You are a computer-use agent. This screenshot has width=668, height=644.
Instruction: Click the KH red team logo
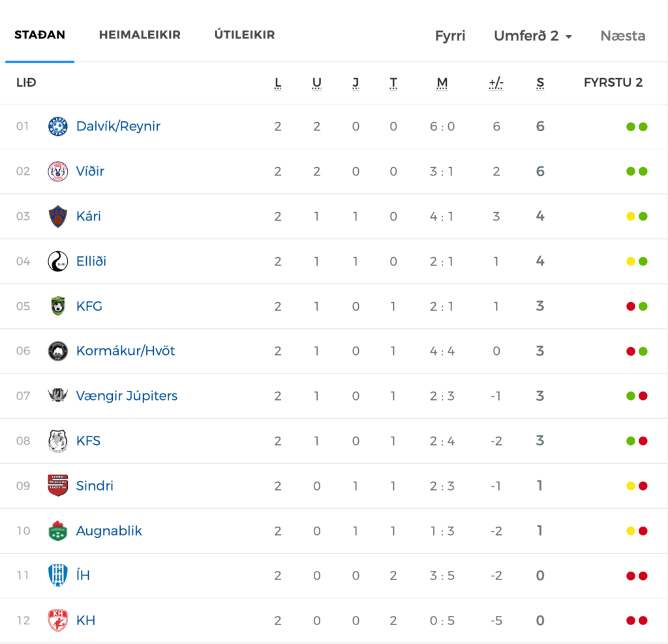click(x=57, y=621)
